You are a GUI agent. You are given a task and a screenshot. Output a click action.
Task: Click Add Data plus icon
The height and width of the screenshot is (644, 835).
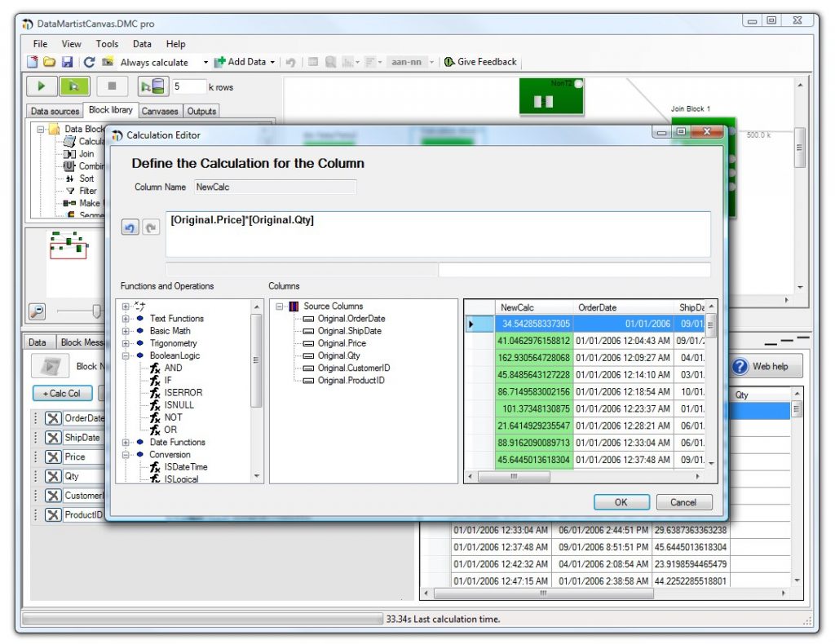point(219,62)
